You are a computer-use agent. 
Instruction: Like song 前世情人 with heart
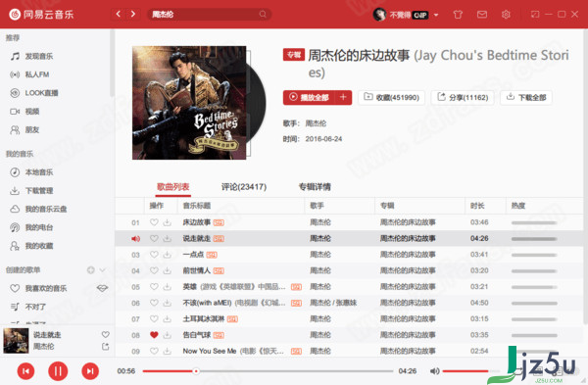tap(154, 270)
